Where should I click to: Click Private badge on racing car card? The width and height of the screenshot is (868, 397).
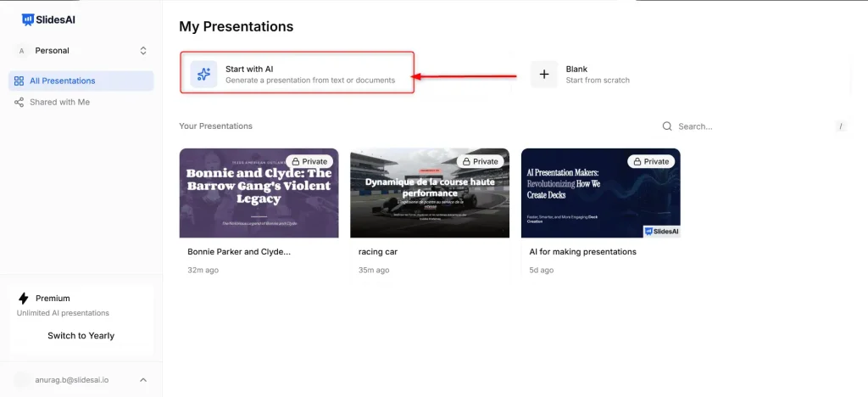click(x=480, y=162)
